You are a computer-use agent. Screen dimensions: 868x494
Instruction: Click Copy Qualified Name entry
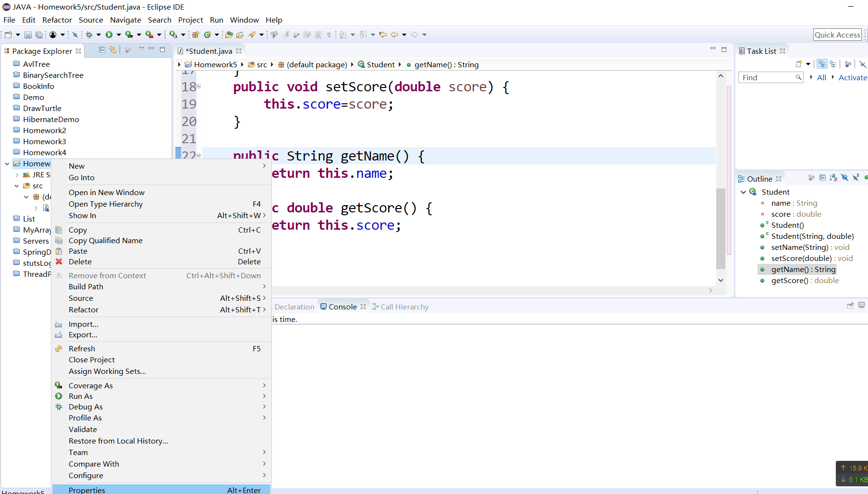tap(162, 240)
